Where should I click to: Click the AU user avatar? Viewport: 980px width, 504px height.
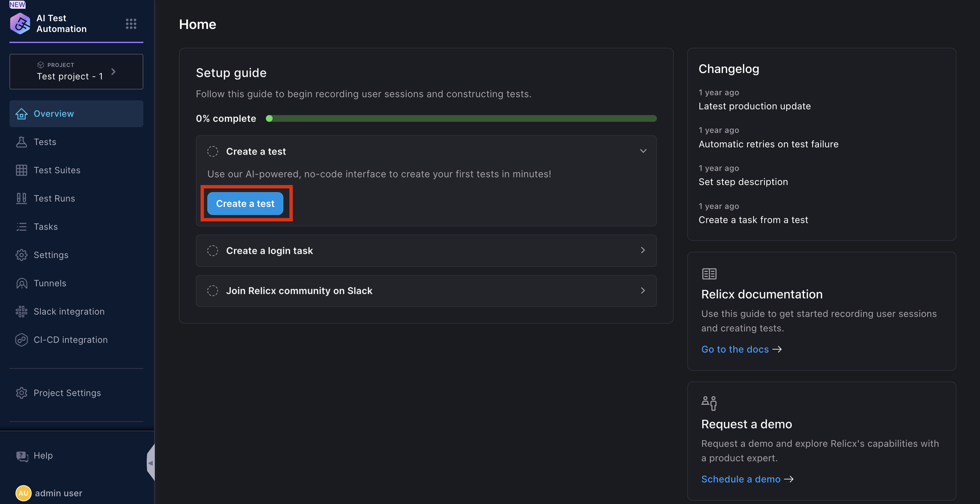pyautogui.click(x=23, y=493)
